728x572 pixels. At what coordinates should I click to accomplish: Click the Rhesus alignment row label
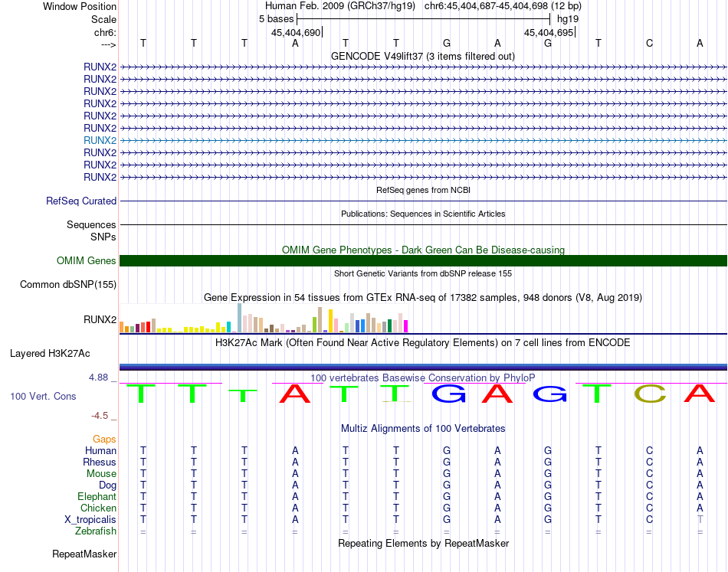100,462
